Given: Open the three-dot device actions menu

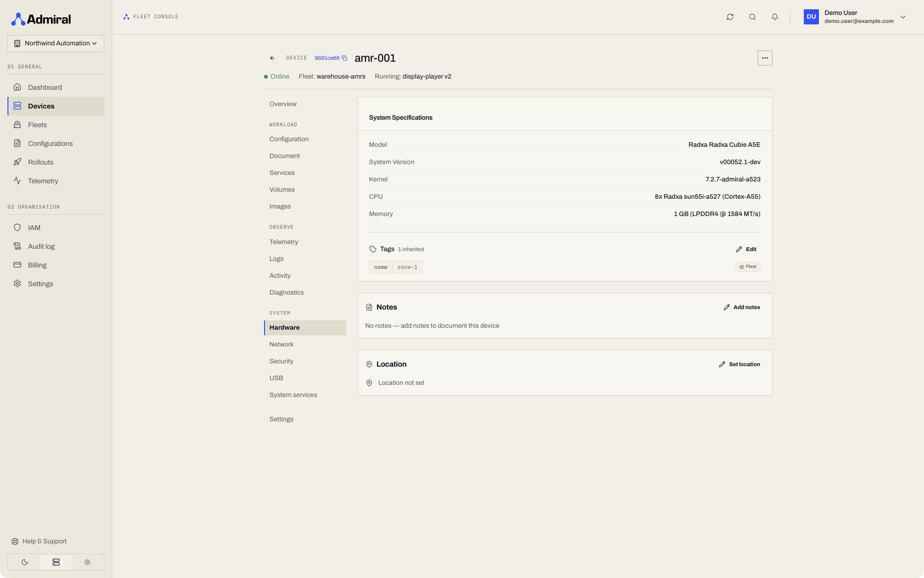Looking at the screenshot, I should tap(765, 58).
